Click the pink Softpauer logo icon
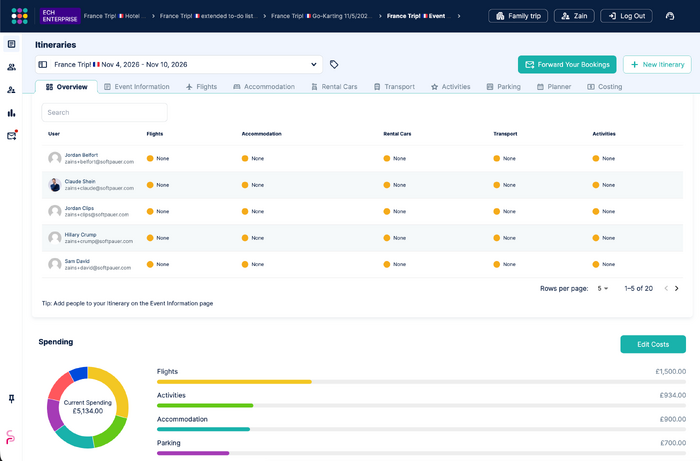 click(11, 436)
